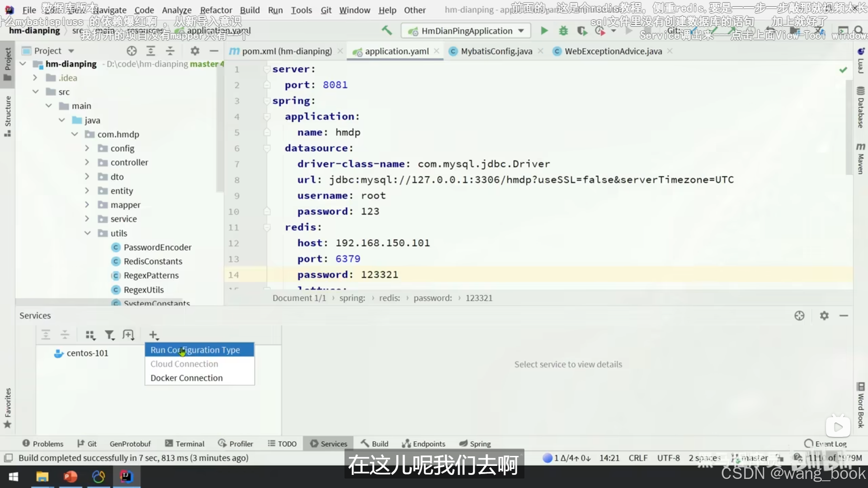The width and height of the screenshot is (868, 488).
Task: Click Select Opened File crosshair icon
Action: tap(132, 51)
